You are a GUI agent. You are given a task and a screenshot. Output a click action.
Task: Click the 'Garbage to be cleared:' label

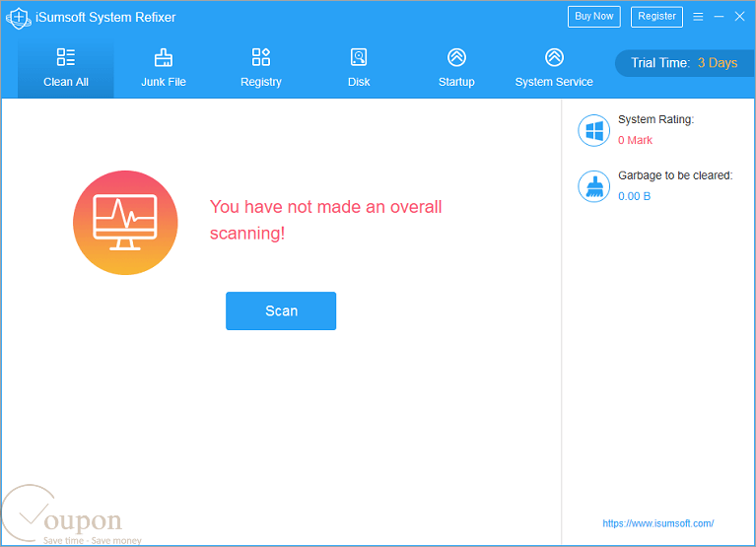pyautogui.click(x=675, y=175)
